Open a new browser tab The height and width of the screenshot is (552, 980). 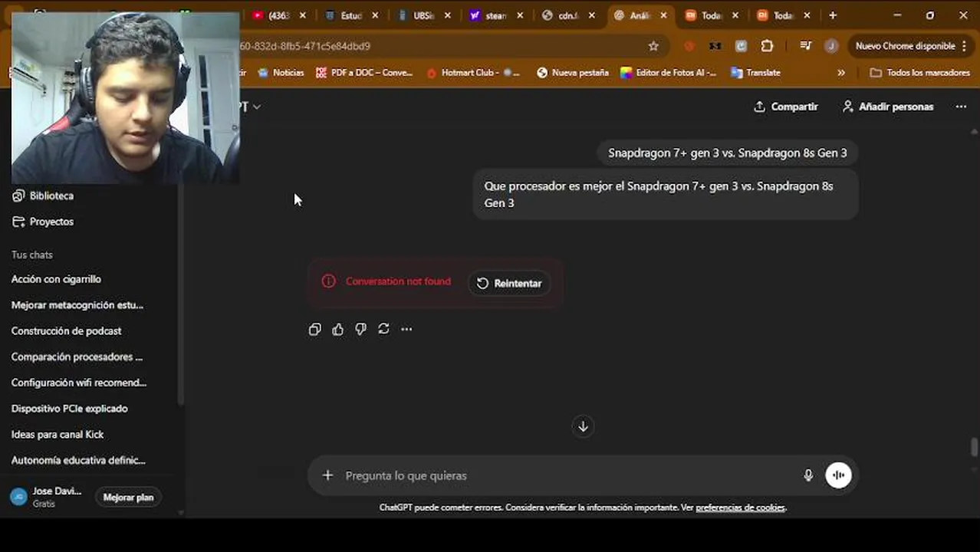coord(833,15)
